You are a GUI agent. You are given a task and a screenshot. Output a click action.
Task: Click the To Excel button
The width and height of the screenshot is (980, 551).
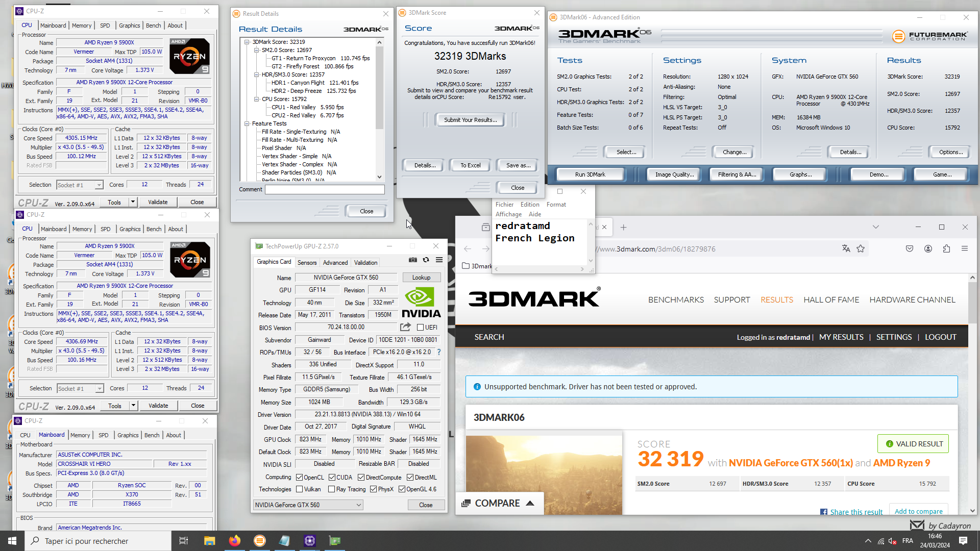tap(470, 165)
